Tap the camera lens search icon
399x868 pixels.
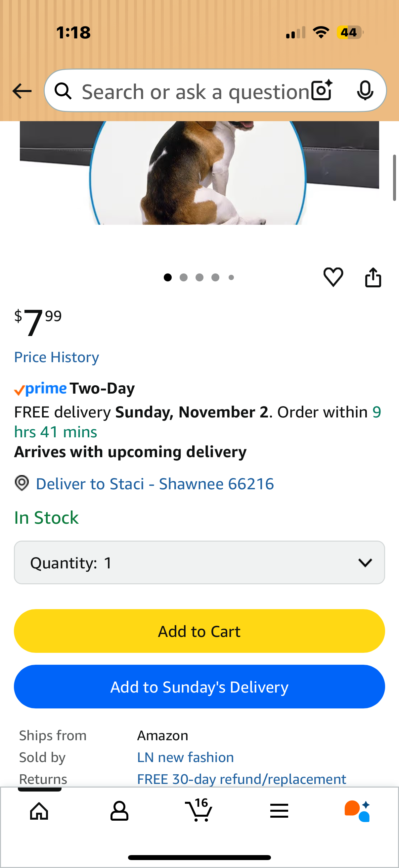coord(322,91)
